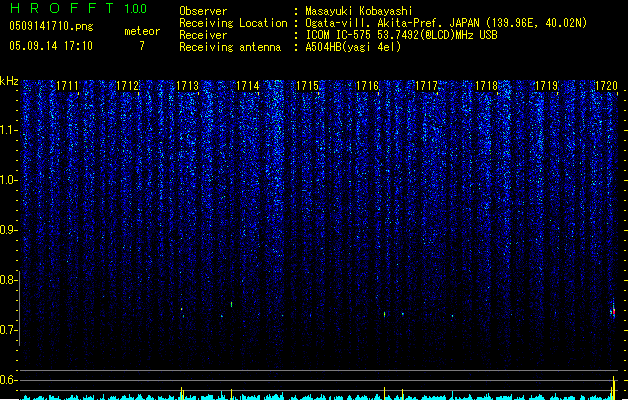This screenshot has height=400, width=629.
Task: Click the A504HB(yagi 4el) antenna text
Action: (353, 47)
